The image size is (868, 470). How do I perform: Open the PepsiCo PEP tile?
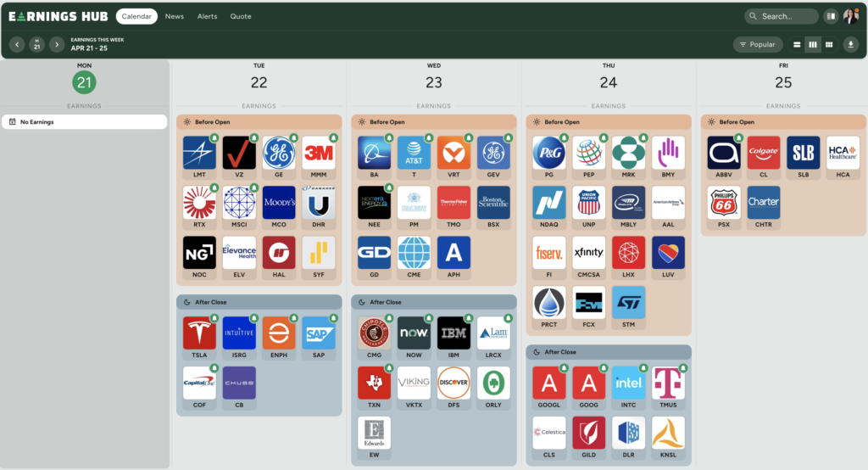pos(588,158)
